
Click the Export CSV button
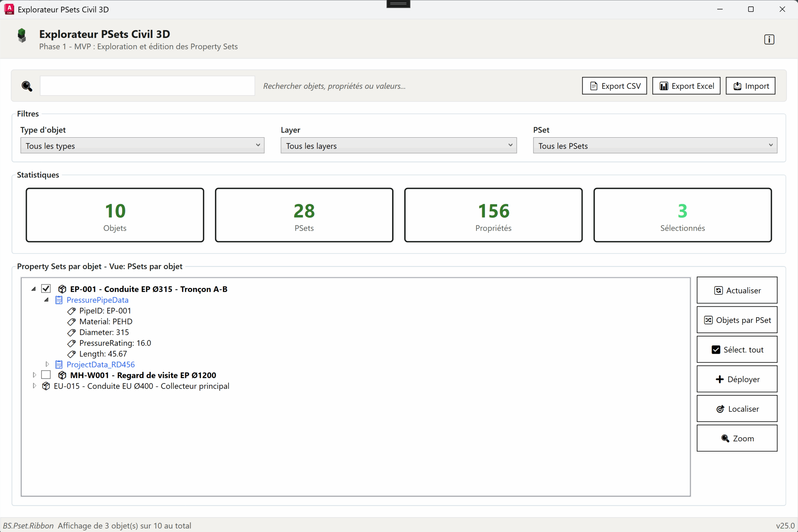click(614, 86)
